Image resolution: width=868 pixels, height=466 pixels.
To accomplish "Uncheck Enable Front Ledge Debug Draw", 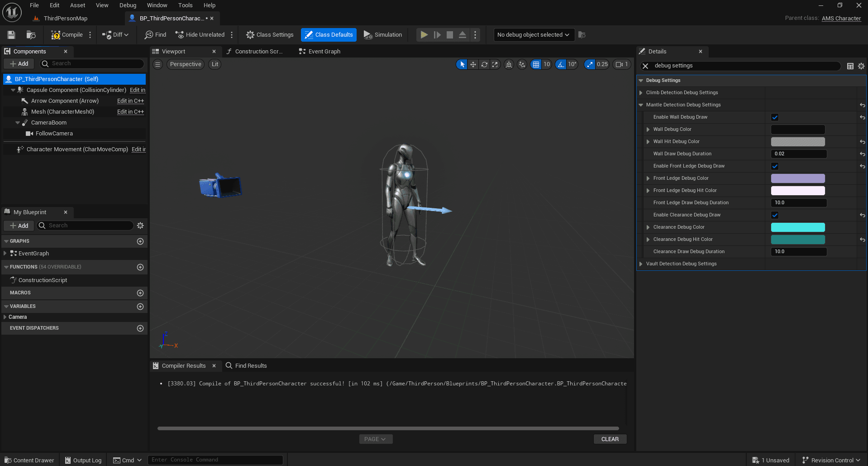I will click(x=775, y=166).
